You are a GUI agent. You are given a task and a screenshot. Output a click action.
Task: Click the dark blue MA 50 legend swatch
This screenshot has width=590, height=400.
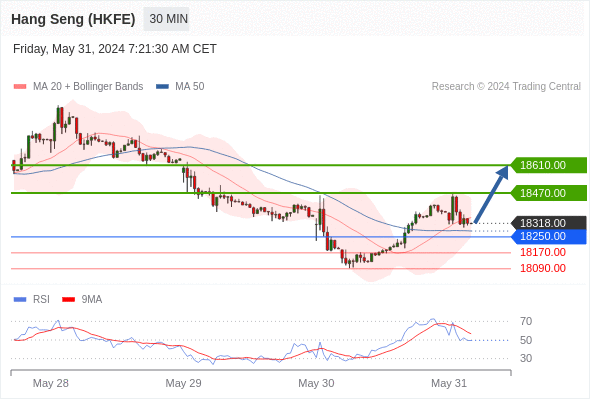click(162, 87)
